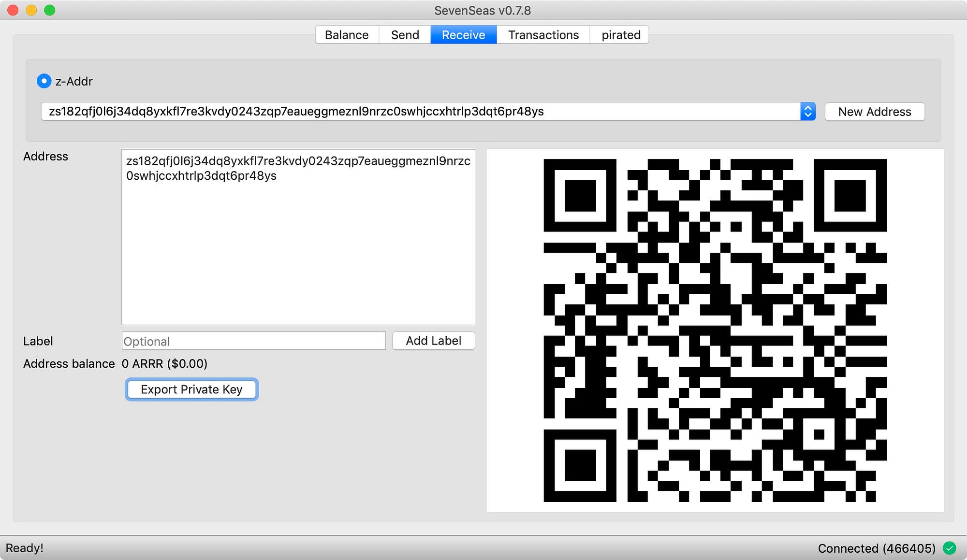Click the Optional label input field
The width and height of the screenshot is (967, 560).
[253, 341]
